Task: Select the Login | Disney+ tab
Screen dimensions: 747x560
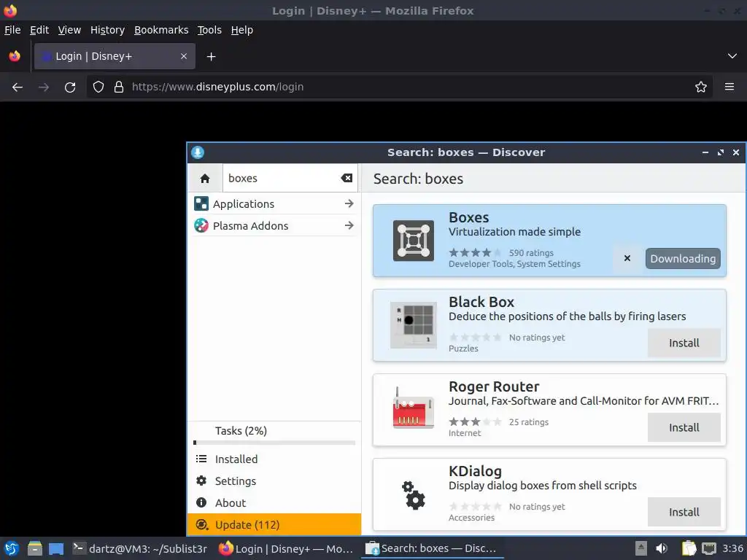Action: point(115,56)
